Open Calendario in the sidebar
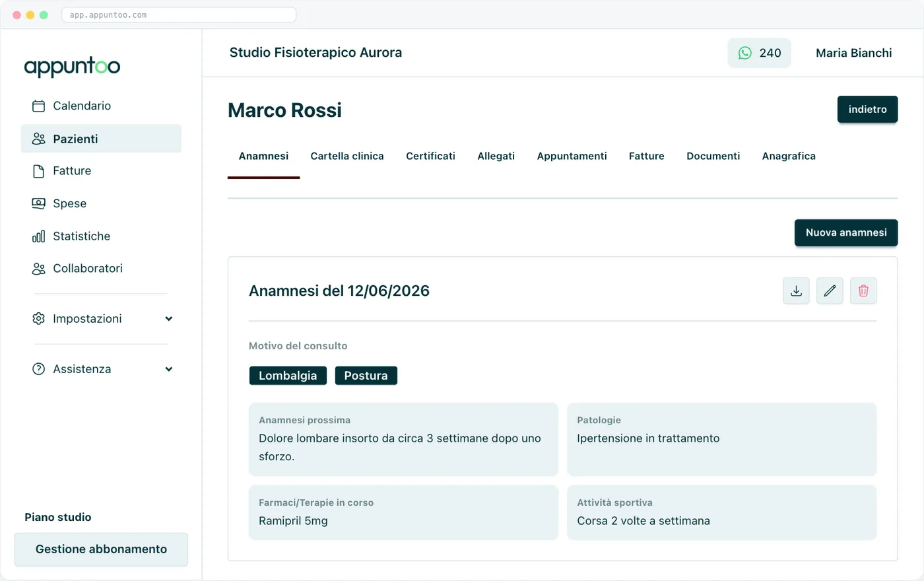924x581 pixels. click(x=101, y=106)
